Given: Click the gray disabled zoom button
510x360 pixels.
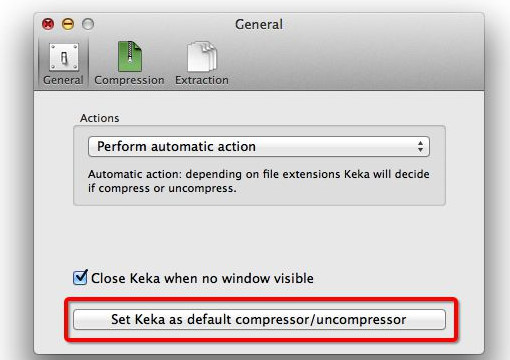Looking at the screenshot, I should (x=88, y=24).
